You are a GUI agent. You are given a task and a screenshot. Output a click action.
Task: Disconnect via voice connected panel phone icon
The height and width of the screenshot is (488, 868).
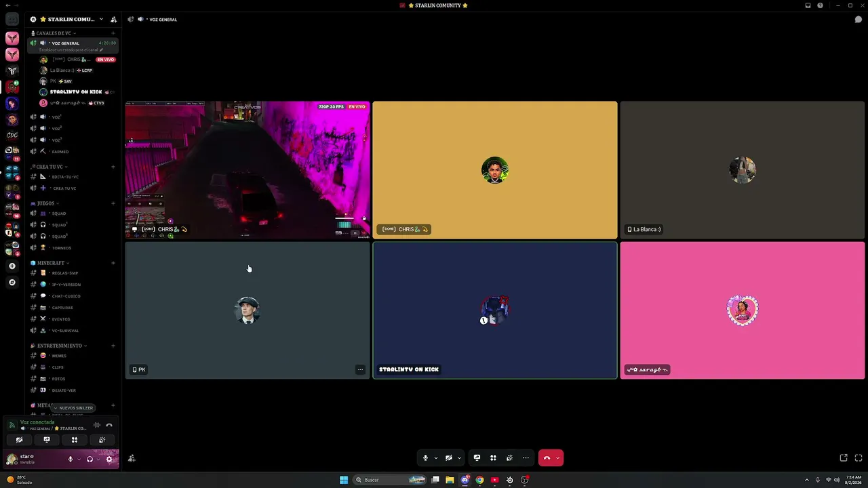(x=109, y=425)
